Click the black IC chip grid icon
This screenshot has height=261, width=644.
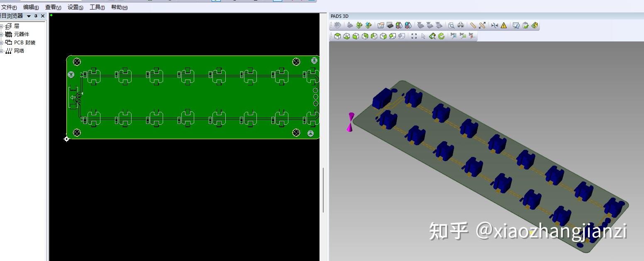tap(390, 25)
